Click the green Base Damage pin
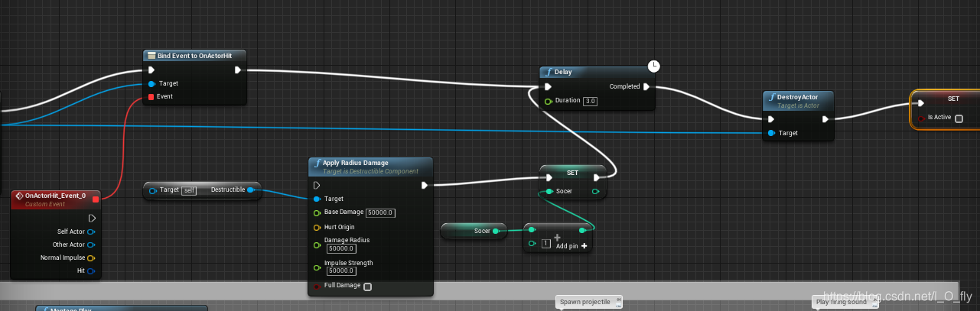This screenshot has width=980, height=311. pos(317,212)
